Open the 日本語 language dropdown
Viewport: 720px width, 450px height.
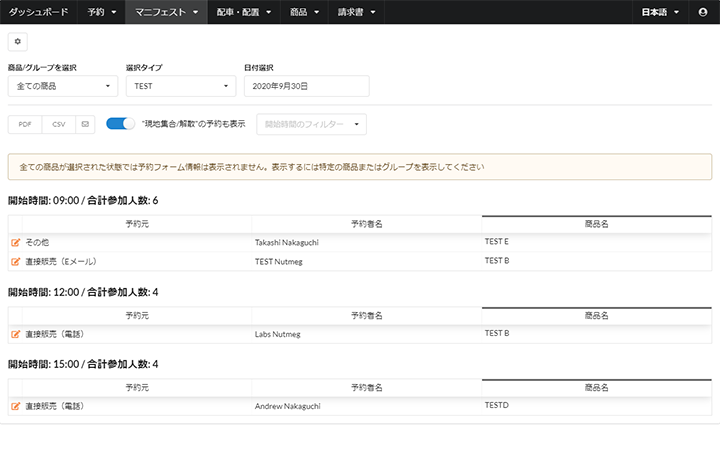click(660, 12)
